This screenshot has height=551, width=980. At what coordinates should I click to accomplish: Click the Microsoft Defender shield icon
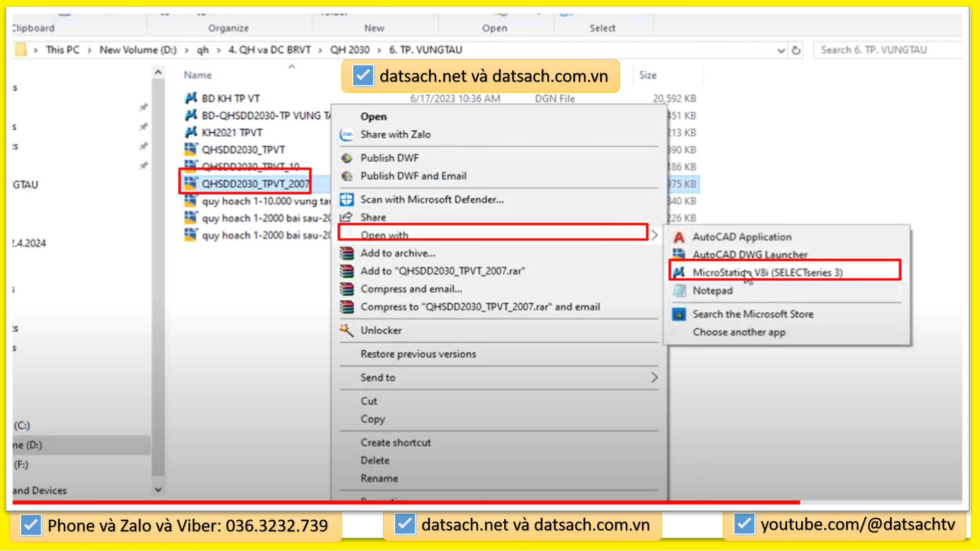[347, 199]
